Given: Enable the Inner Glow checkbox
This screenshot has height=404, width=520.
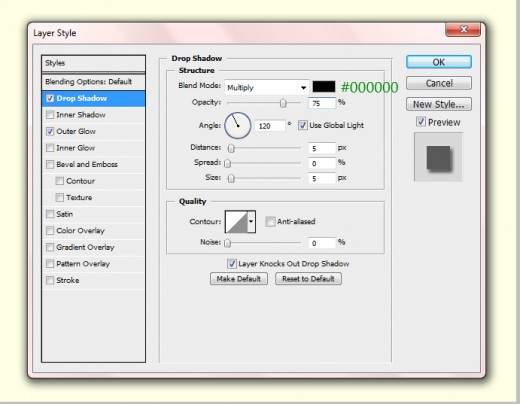Looking at the screenshot, I should coord(50,148).
